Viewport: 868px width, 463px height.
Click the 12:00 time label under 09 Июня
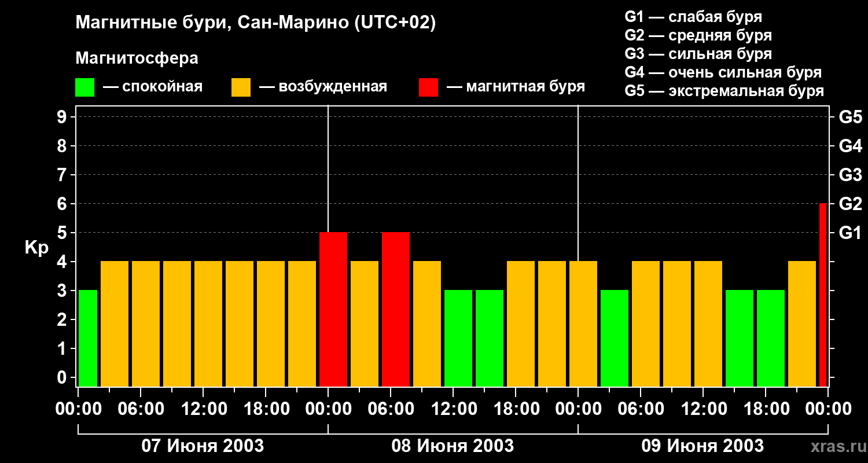tap(703, 409)
